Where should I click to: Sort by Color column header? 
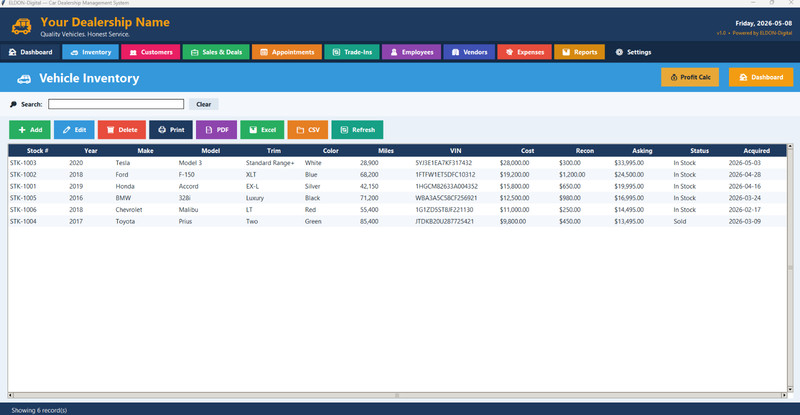(331, 151)
